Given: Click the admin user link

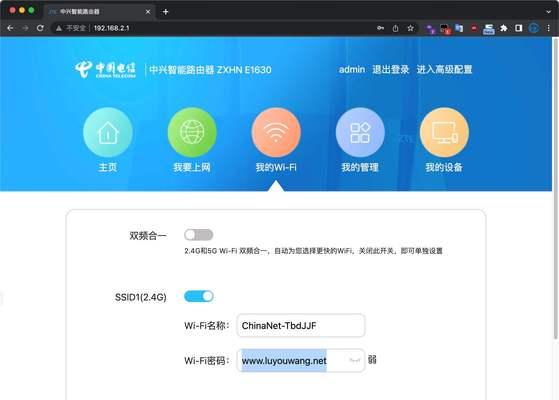Looking at the screenshot, I should (352, 70).
